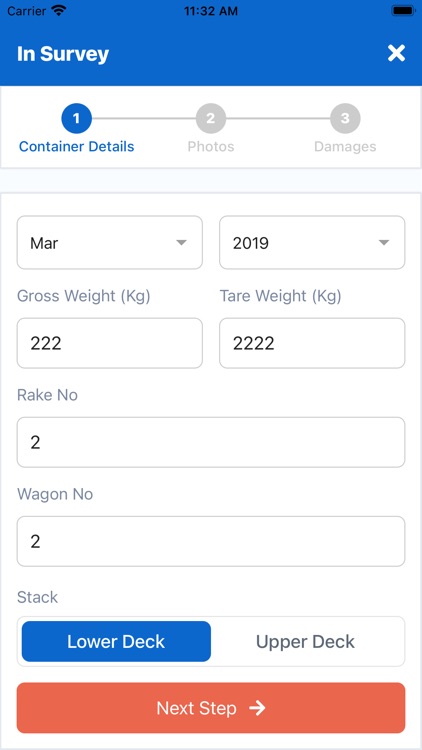Tap the step 2 circle indicator
This screenshot has width=422, height=750.
211,118
